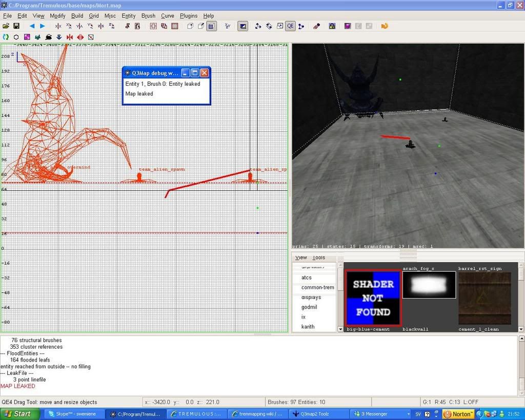Select the arach_fog_s texture thumbnail
Screen dimensions: 525x420
point(429,285)
